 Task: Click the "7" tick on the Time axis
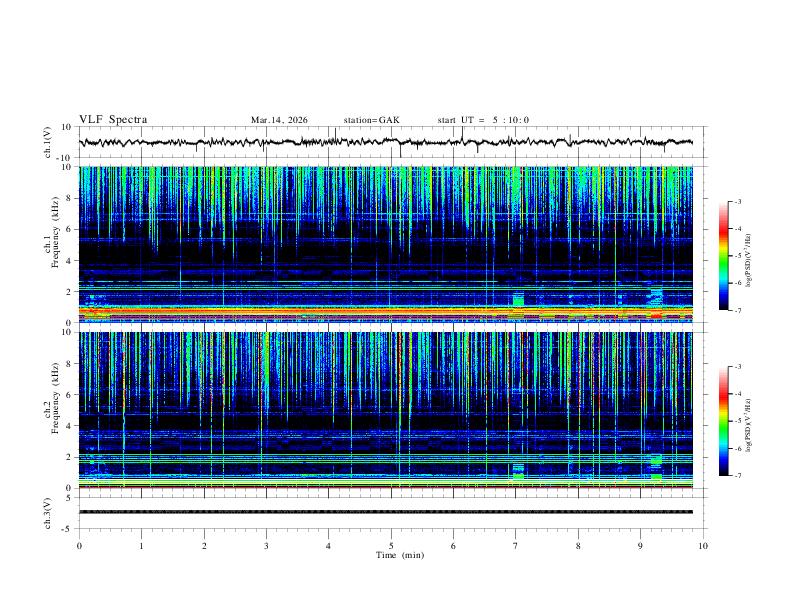point(516,546)
